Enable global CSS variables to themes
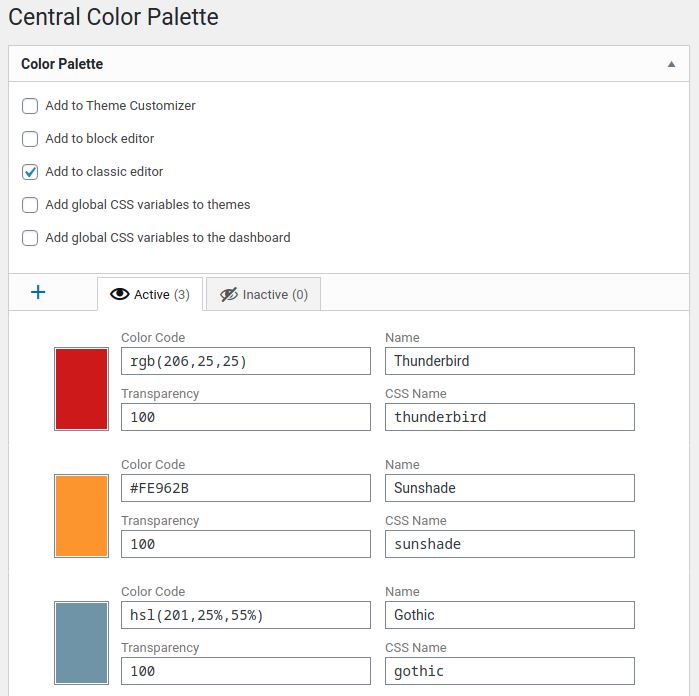The image size is (699, 696). 30,205
